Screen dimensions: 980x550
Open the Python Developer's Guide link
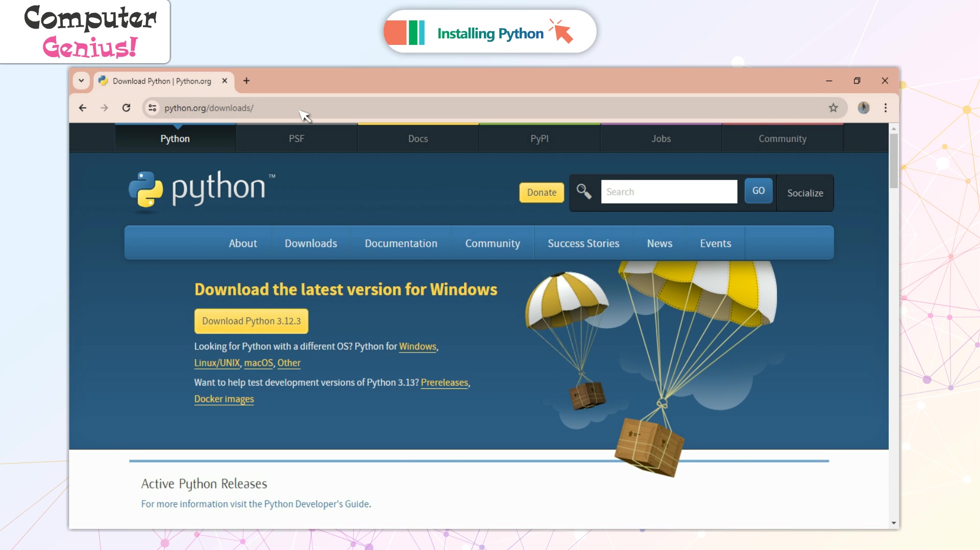316,504
